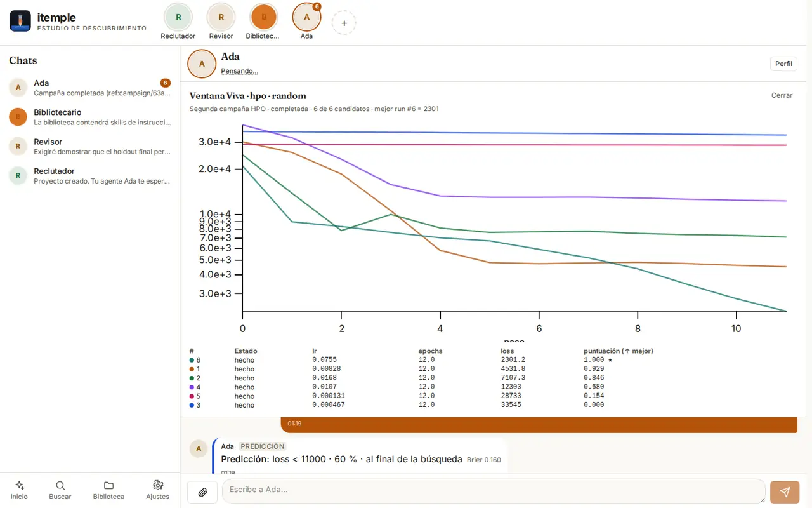
Task: Click Ada's small avatar beside the prediction message
Action: click(199, 449)
